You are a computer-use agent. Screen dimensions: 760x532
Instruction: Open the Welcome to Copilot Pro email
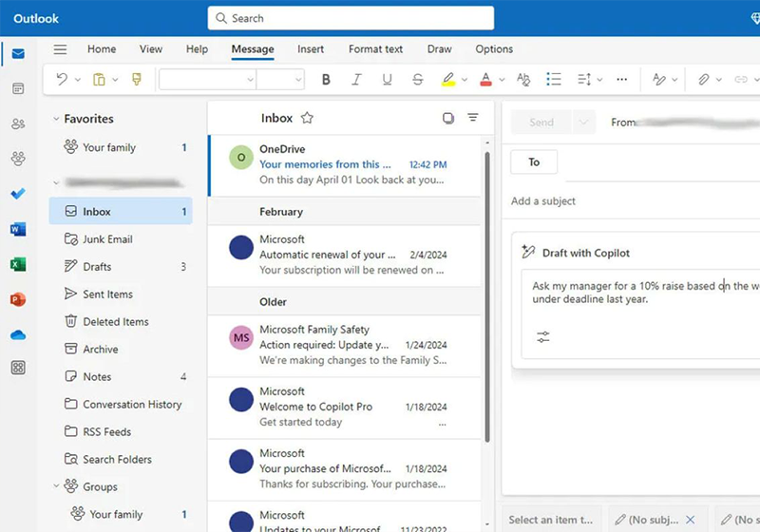click(345, 407)
